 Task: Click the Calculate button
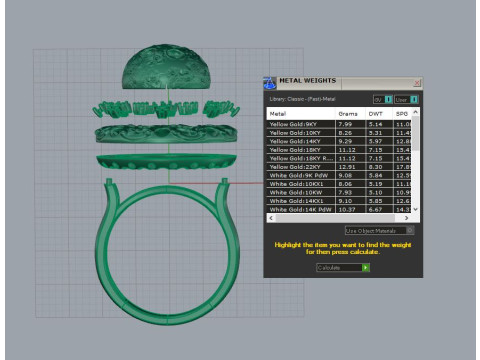tap(343, 267)
